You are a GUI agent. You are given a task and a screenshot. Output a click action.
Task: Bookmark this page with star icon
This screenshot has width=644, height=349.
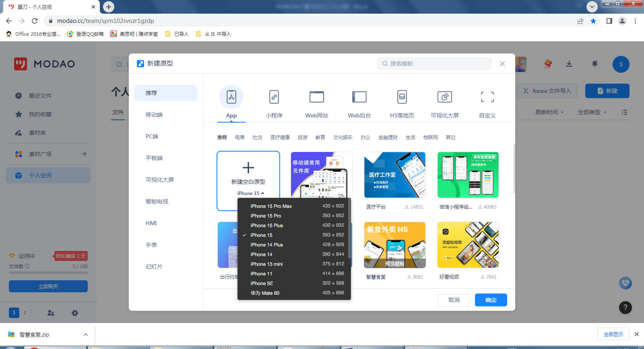593,21
